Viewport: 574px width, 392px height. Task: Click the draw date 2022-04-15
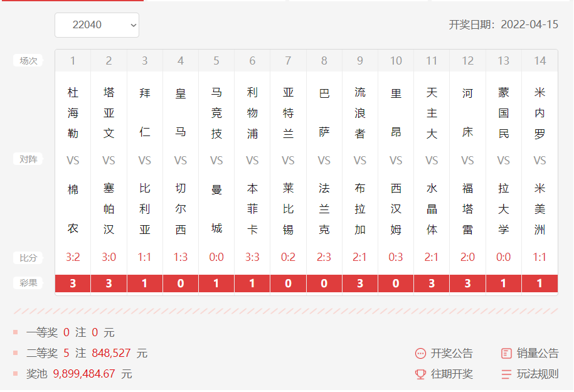pos(529,24)
